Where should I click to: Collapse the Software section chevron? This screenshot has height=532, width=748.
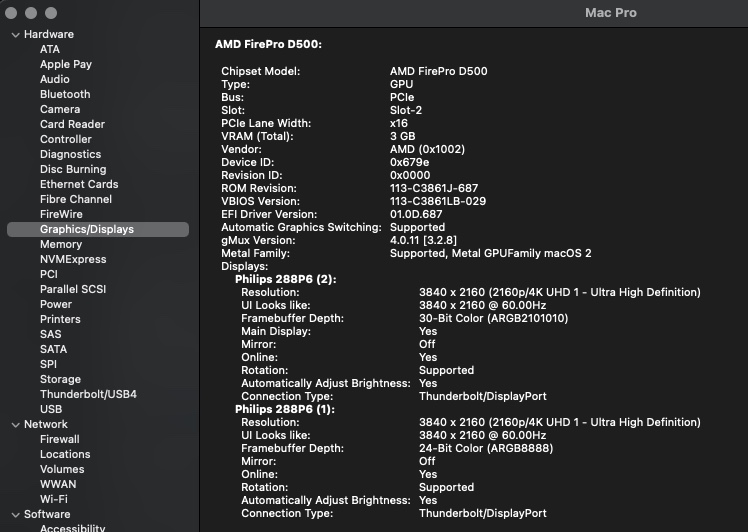point(15,515)
